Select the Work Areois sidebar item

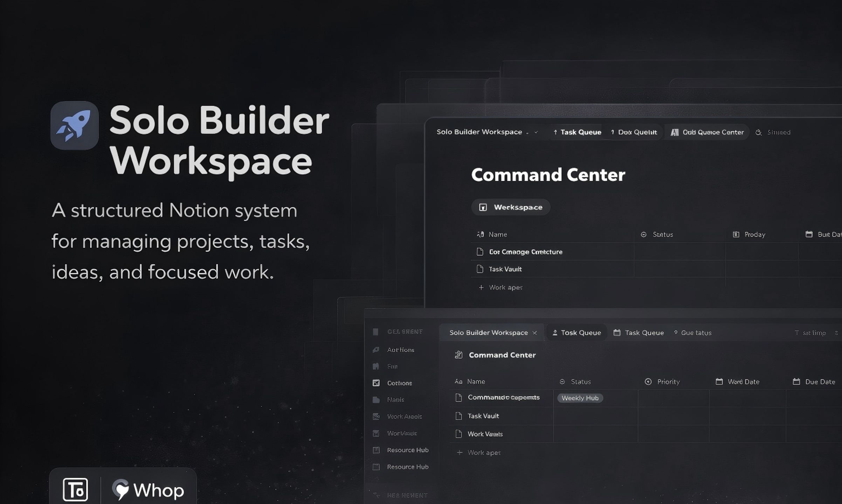coord(404,416)
